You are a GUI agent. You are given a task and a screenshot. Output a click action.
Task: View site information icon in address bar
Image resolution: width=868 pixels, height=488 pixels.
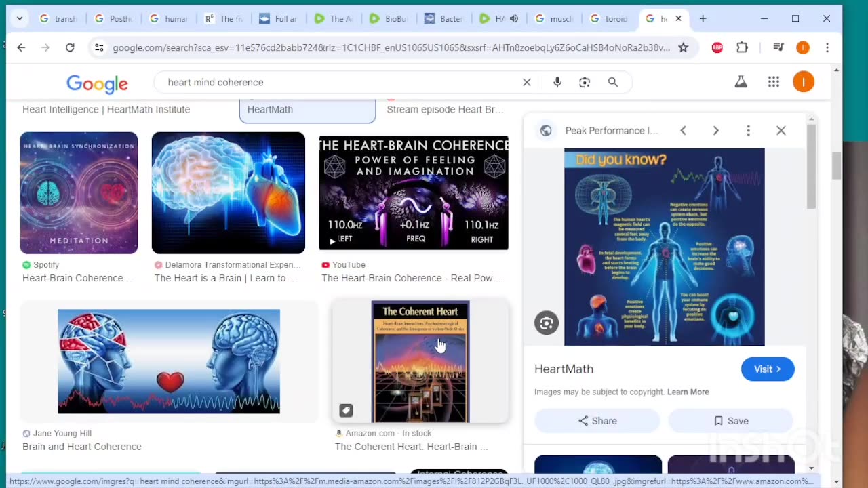(x=99, y=47)
